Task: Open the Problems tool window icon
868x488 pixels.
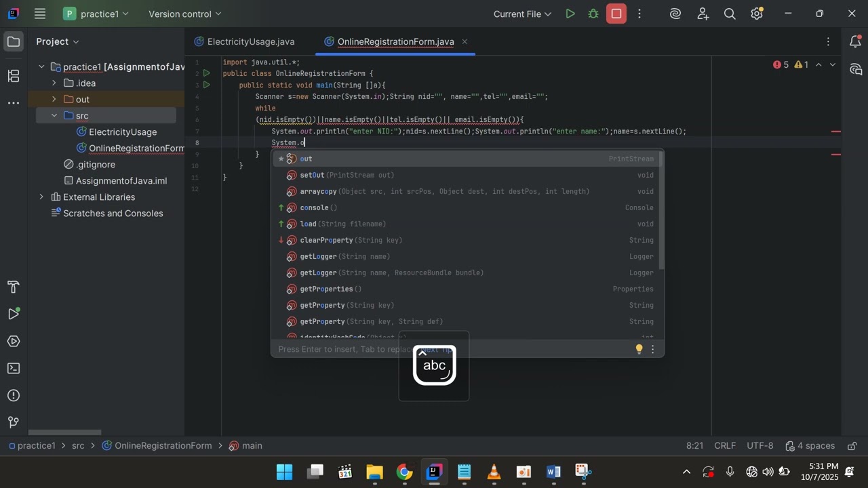Action: point(14,395)
